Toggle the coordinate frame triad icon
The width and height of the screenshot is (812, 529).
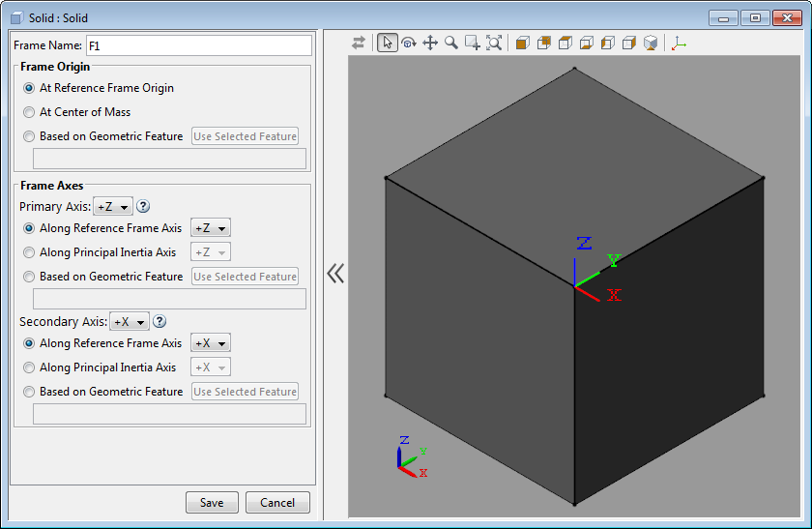coord(679,44)
